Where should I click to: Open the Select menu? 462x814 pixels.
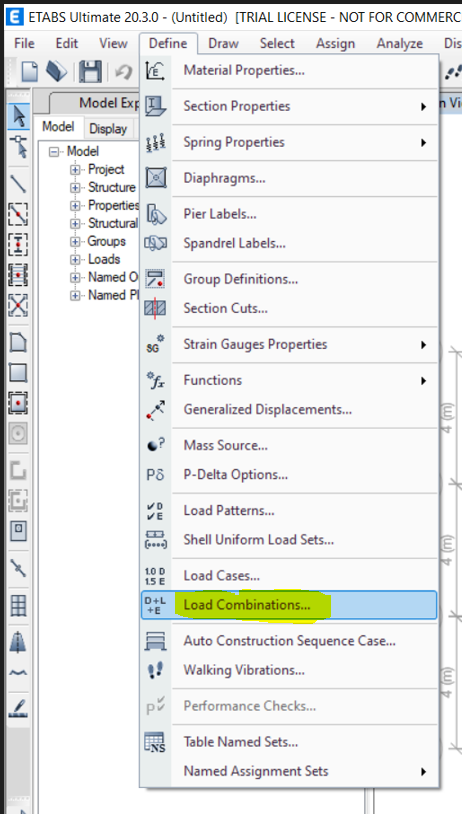[x=277, y=43]
